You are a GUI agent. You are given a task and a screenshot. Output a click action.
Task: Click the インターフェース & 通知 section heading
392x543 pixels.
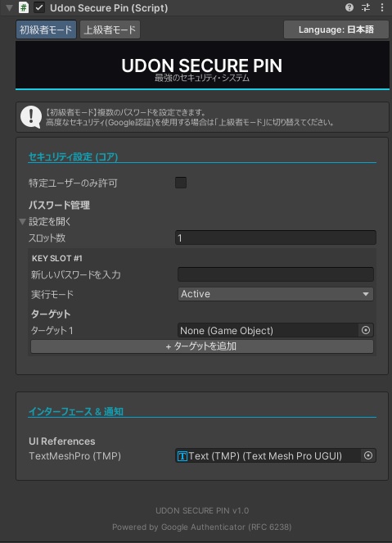click(x=76, y=411)
